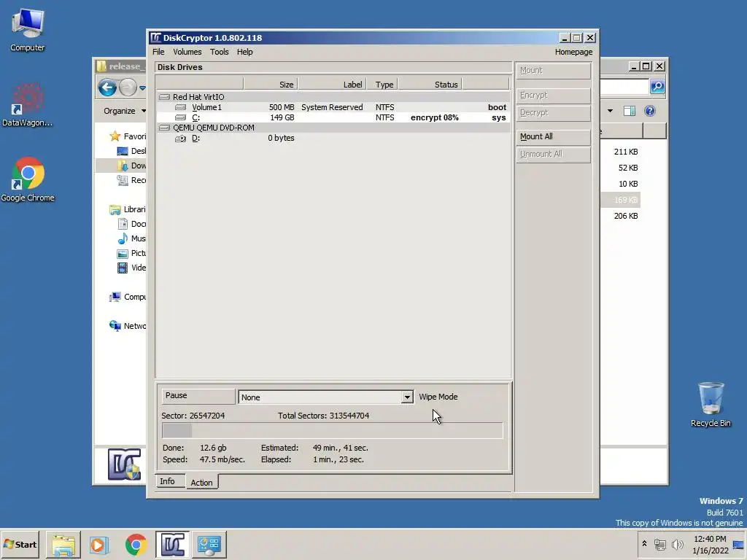Open Chrome from the taskbar

[136, 545]
